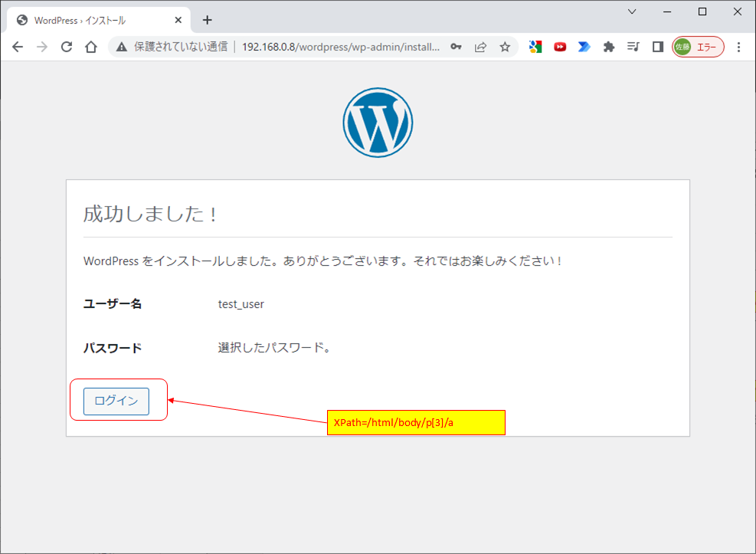Viewport: 756px width, 554px height.
Task: Go back to the previous page
Action: [18, 47]
